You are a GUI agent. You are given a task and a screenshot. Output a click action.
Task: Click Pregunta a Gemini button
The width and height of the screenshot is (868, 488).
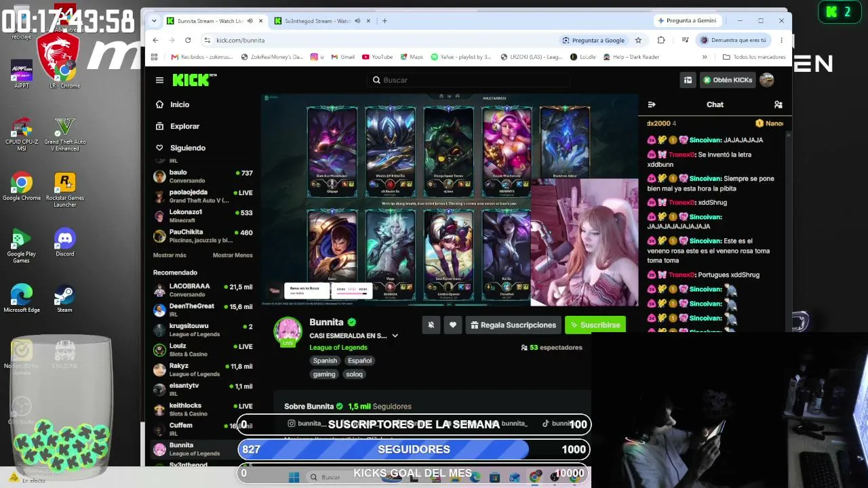tap(686, 21)
